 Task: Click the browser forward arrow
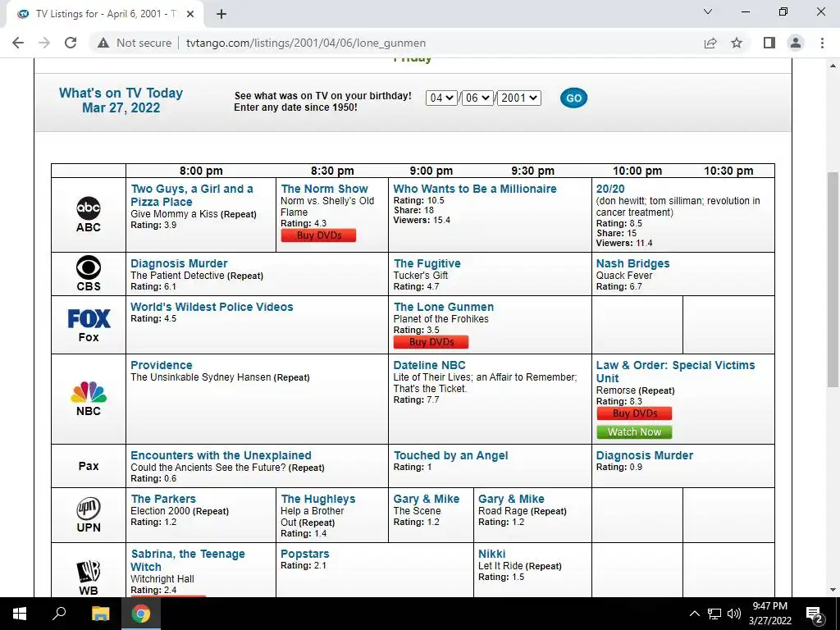tap(44, 43)
